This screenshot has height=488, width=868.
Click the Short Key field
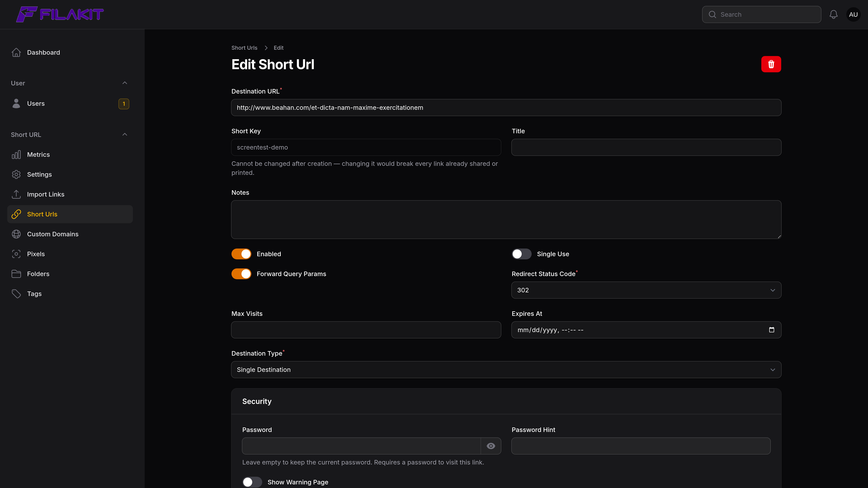tap(366, 147)
